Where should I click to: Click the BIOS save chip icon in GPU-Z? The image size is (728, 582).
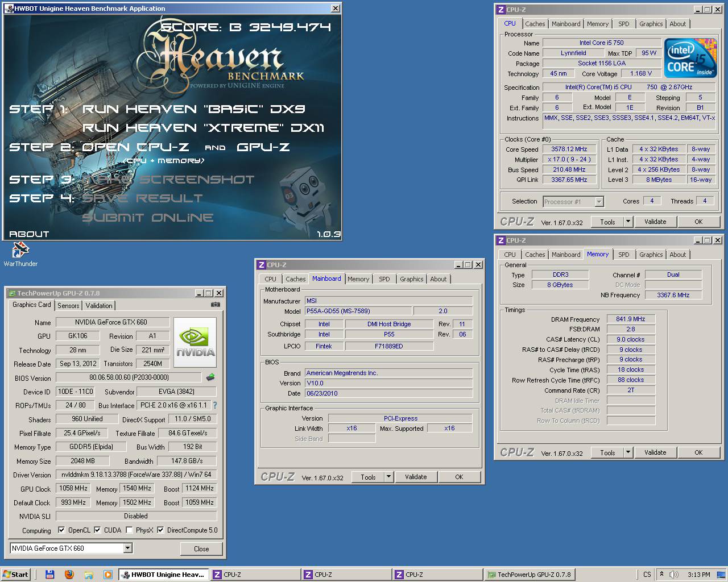pos(210,377)
